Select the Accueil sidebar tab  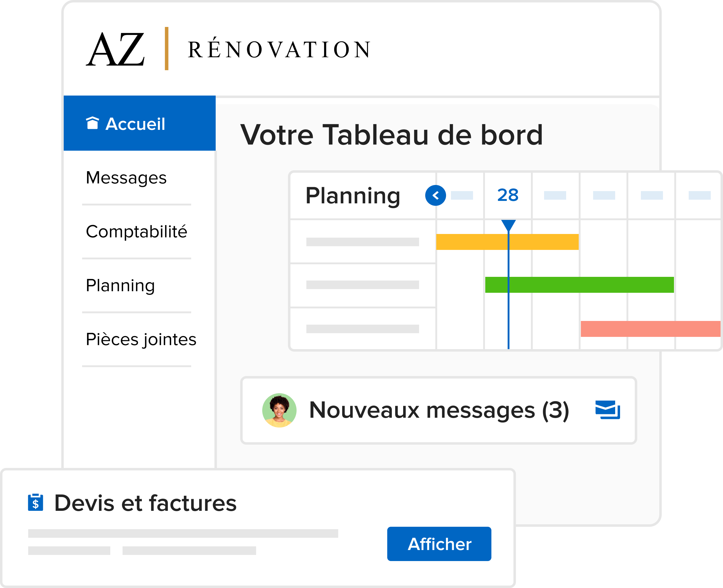(x=140, y=123)
